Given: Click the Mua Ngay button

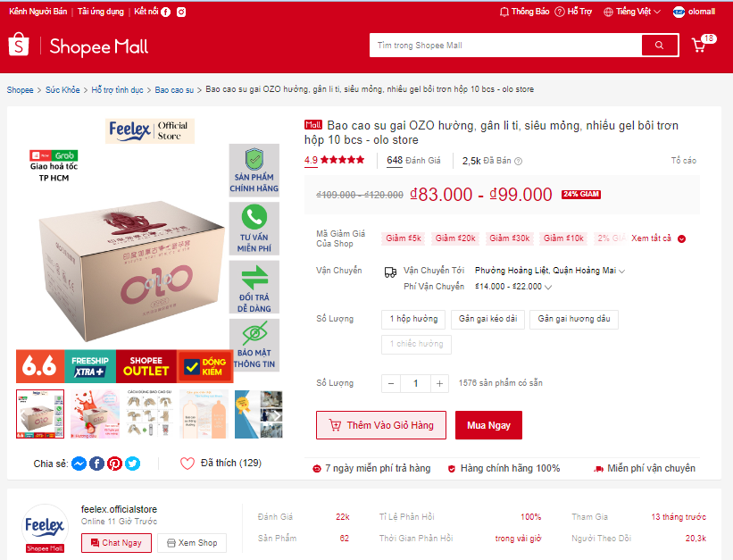Looking at the screenshot, I should (488, 425).
